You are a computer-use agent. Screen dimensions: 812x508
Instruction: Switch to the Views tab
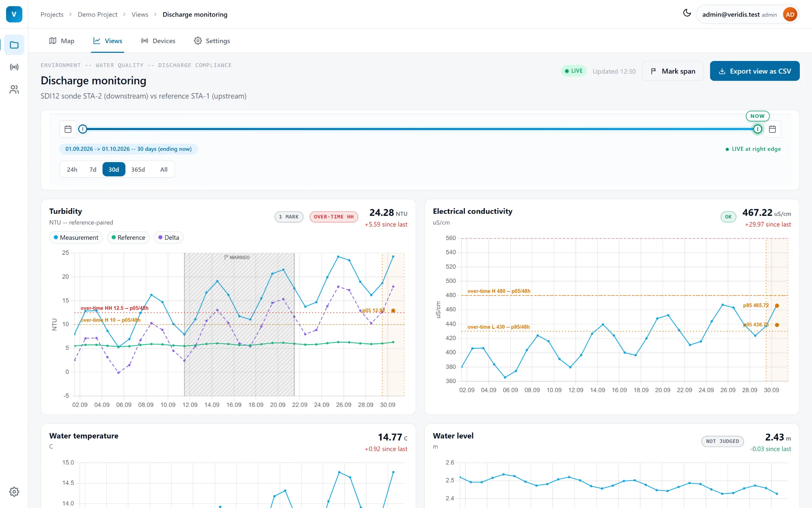[x=108, y=41]
